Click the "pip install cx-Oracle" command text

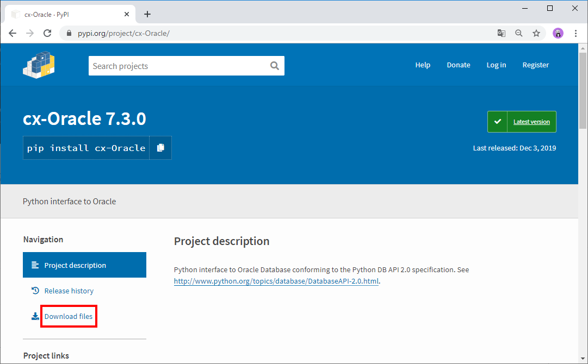tap(86, 148)
